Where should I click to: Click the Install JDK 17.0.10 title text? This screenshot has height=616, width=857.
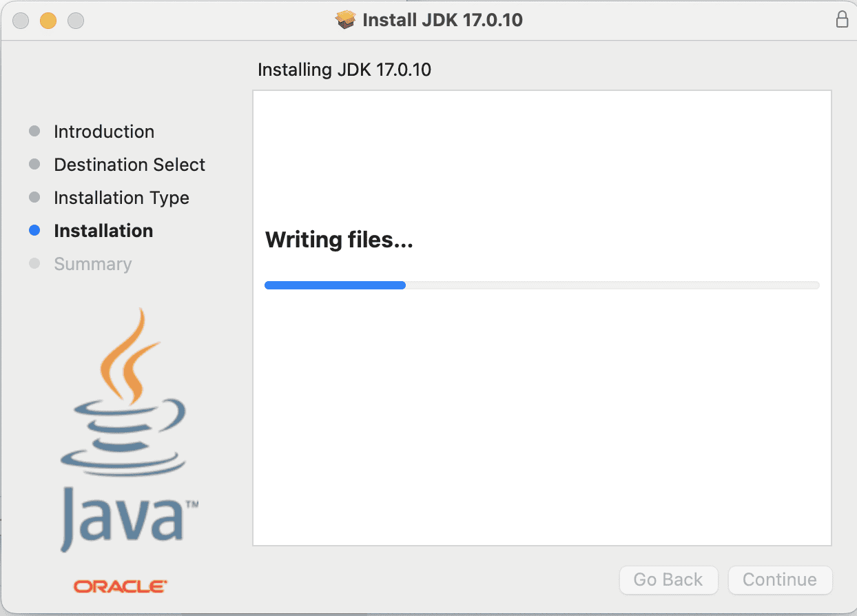[442, 19]
